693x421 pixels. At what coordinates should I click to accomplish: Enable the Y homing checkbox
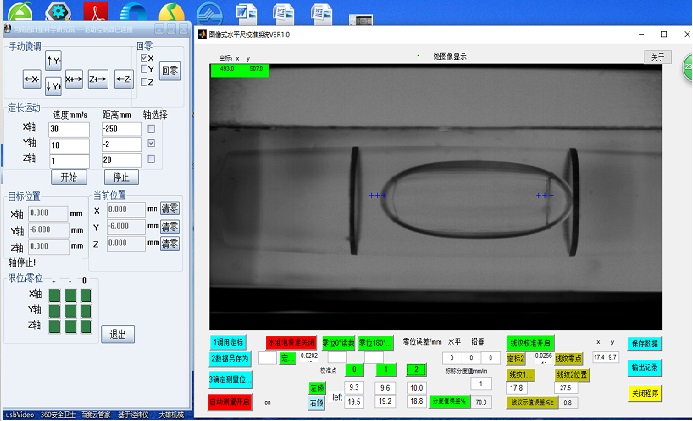[x=145, y=69]
